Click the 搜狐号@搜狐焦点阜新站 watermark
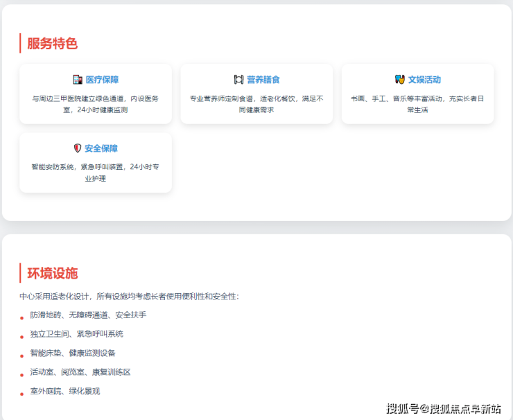The height and width of the screenshot is (420, 513). [444, 408]
